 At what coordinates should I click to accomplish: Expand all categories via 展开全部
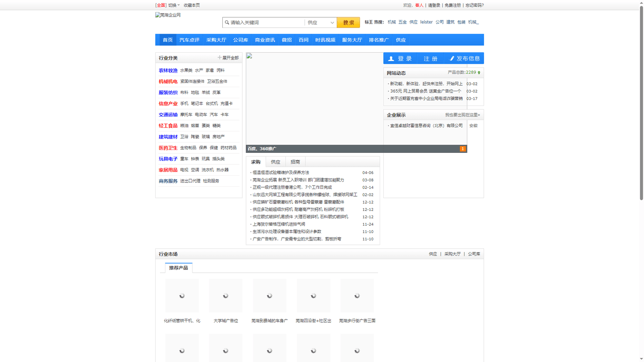pyautogui.click(x=228, y=58)
